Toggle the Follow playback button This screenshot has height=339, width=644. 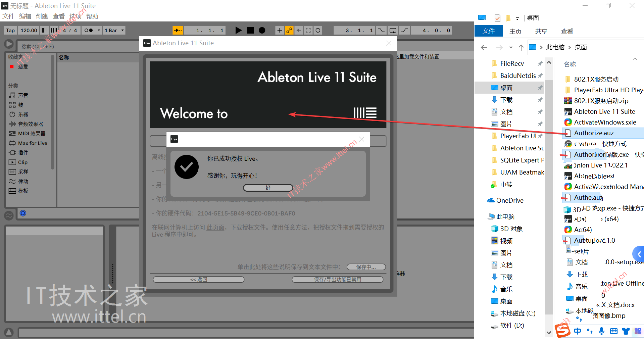click(178, 30)
